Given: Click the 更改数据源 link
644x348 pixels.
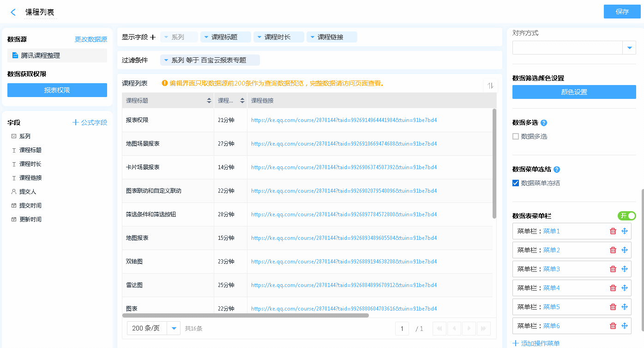Looking at the screenshot, I should pyautogui.click(x=91, y=40).
